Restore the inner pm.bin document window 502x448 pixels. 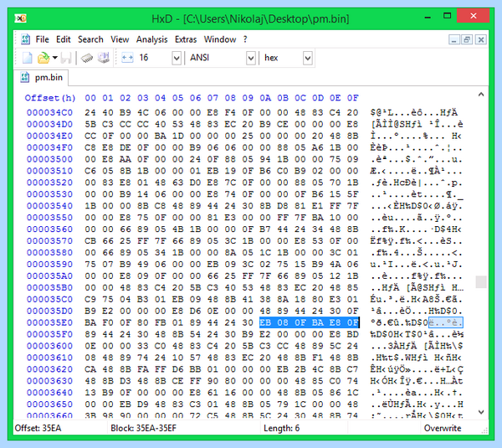point(467,39)
